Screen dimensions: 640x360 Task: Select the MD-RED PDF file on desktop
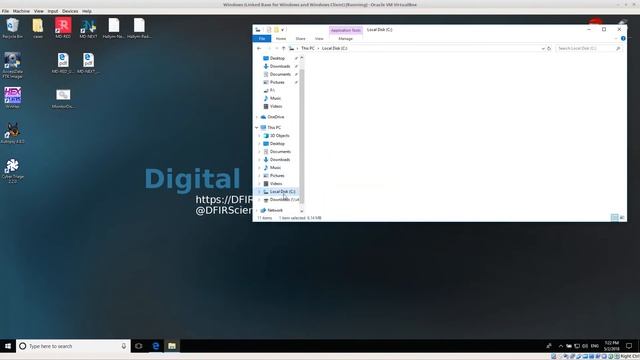(63, 62)
